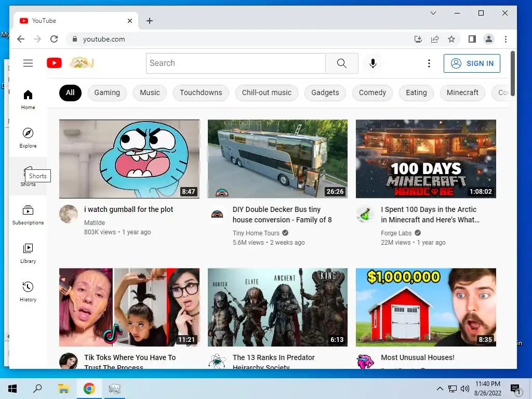Screen dimensions: 532x399
Task: Click Chrome icon in taskbar
Action: pyautogui.click(x=89, y=389)
